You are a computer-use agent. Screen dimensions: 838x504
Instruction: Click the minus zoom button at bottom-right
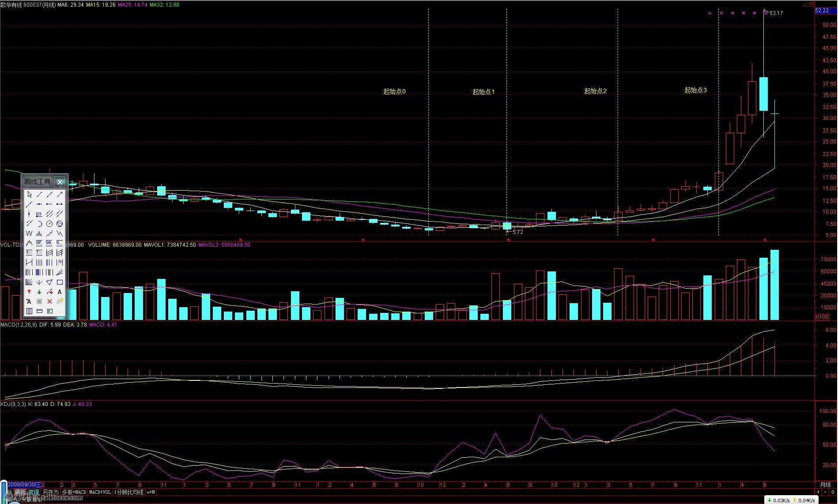pos(826,492)
